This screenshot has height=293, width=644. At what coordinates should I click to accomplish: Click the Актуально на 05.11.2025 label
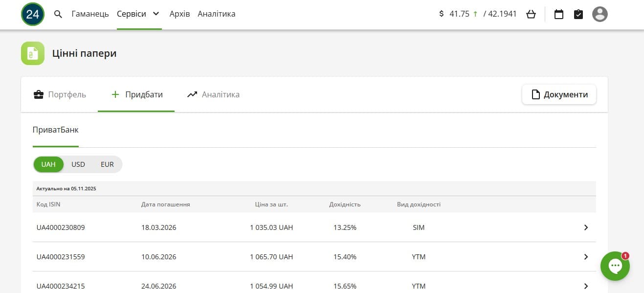tap(66, 188)
